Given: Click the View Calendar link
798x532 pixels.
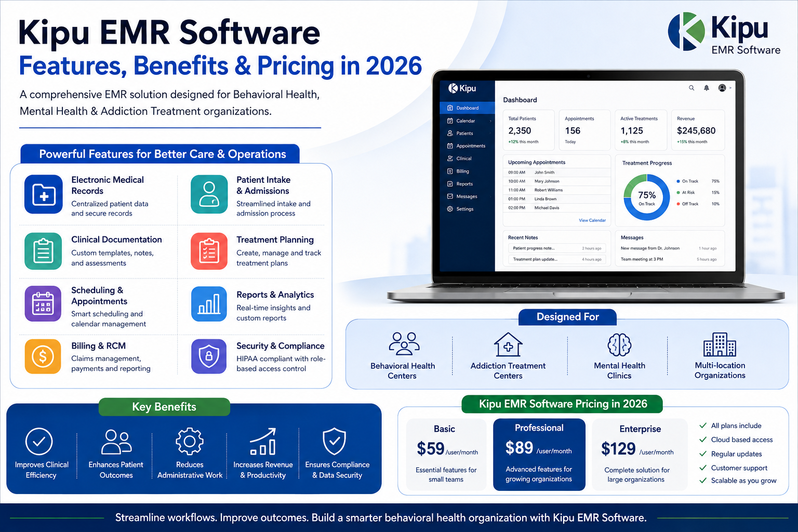Looking at the screenshot, I should tap(592, 220).
